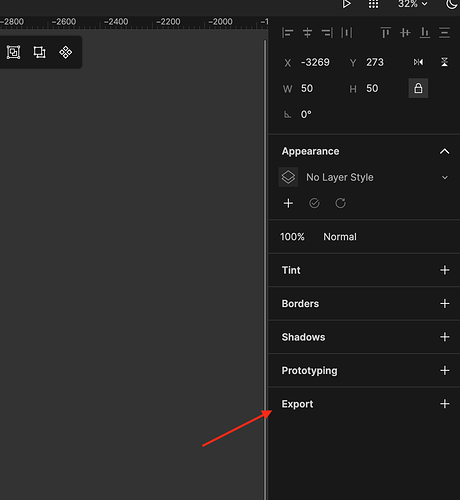This screenshot has width=460, height=500.
Task: Click the X position field -3269
Action: pyautogui.click(x=315, y=62)
